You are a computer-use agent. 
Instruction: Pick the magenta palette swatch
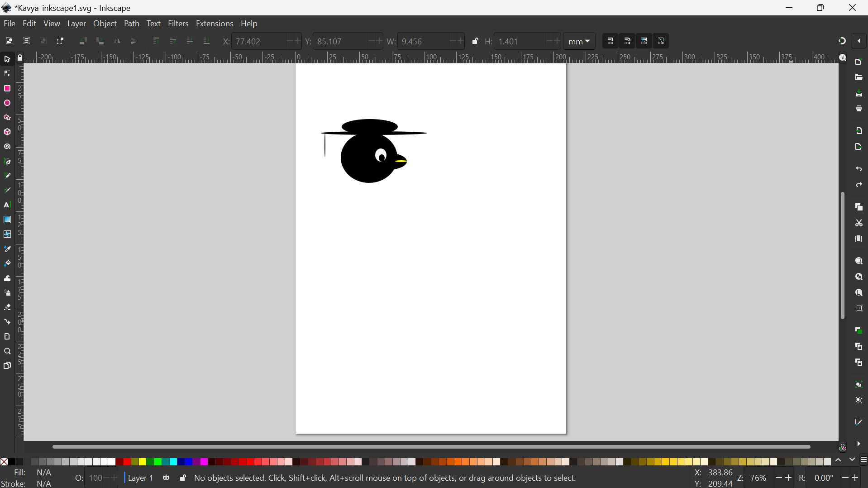point(204,462)
